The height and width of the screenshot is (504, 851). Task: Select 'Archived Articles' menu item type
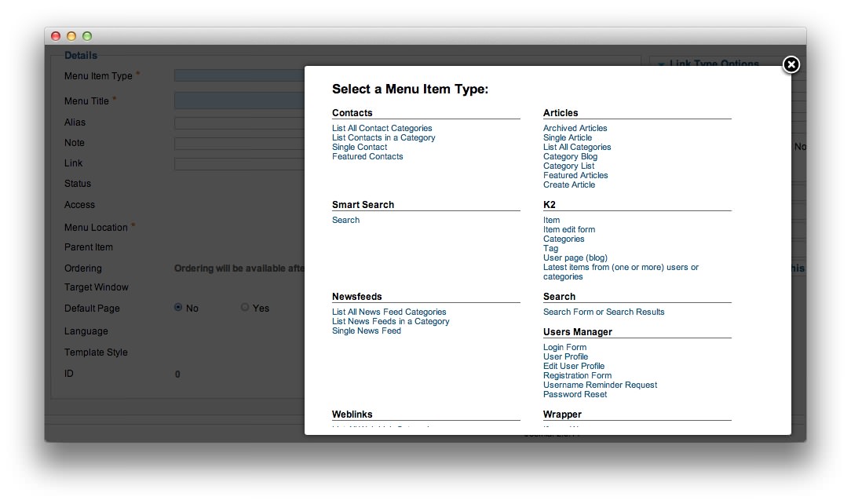pyautogui.click(x=575, y=129)
